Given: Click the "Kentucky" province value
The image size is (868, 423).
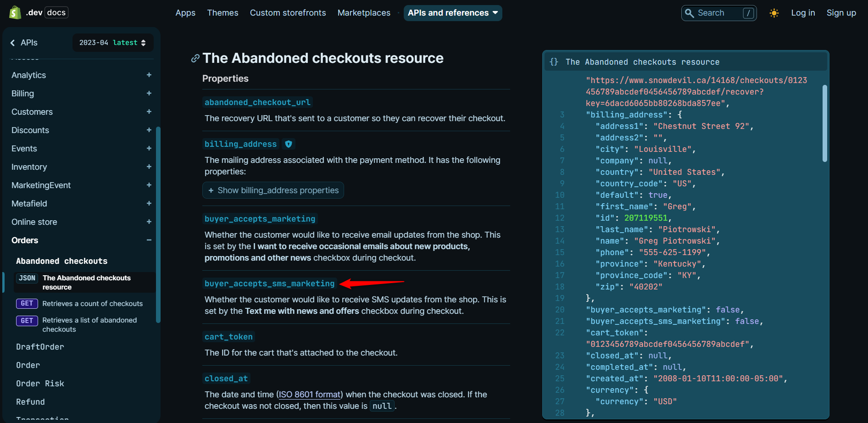Looking at the screenshot, I should tap(677, 264).
